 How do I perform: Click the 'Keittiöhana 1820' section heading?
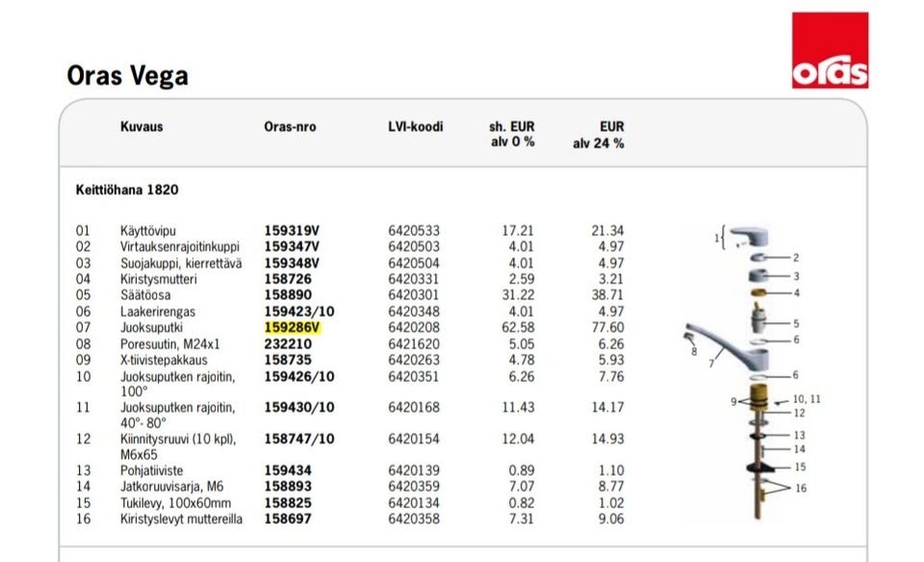tap(127, 190)
